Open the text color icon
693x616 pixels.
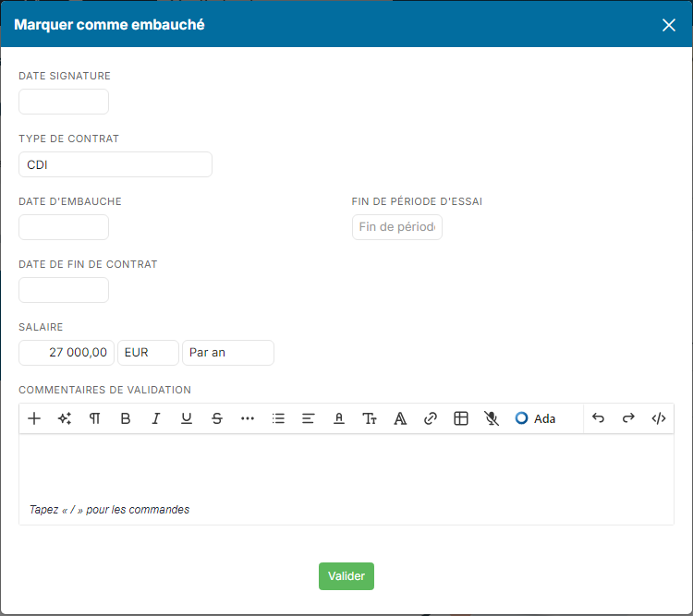coord(339,418)
